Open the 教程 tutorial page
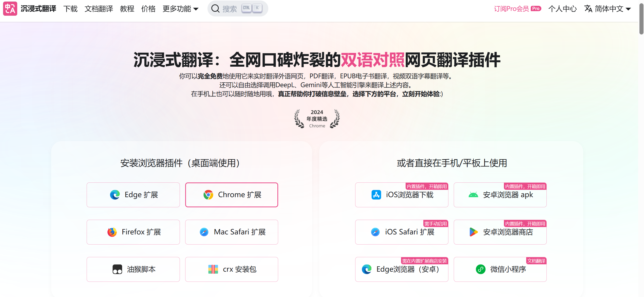Image resolution: width=644 pixels, height=297 pixels. click(x=127, y=9)
